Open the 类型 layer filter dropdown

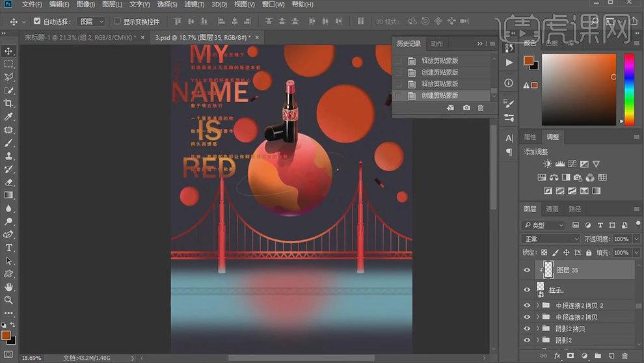[x=543, y=225]
